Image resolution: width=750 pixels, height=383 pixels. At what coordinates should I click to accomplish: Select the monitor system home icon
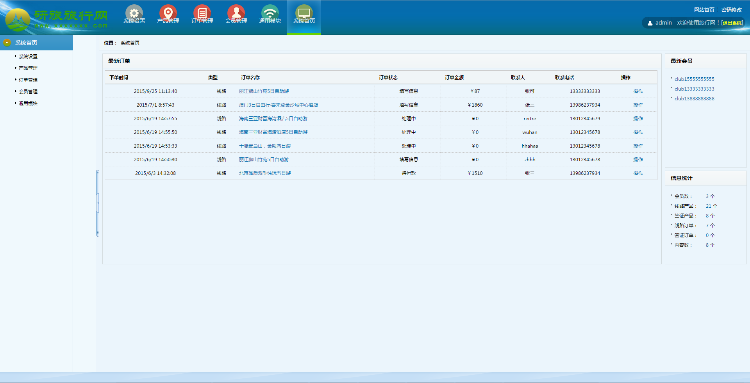click(304, 12)
